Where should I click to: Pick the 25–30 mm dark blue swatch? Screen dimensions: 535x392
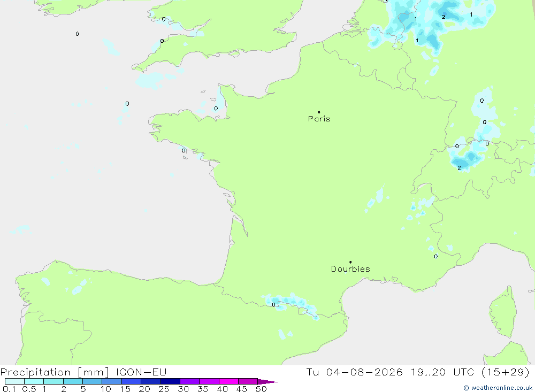pos(170,381)
